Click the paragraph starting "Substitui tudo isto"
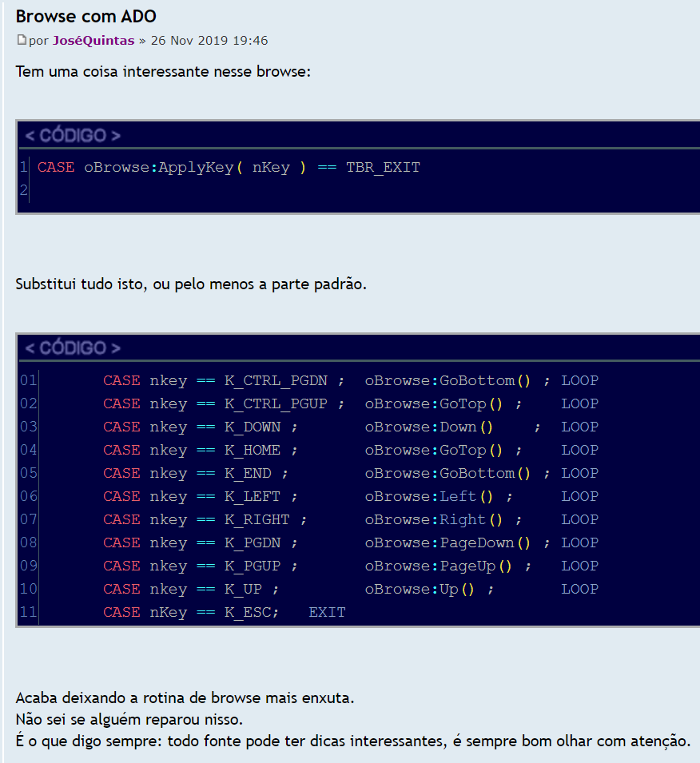 click(191, 284)
